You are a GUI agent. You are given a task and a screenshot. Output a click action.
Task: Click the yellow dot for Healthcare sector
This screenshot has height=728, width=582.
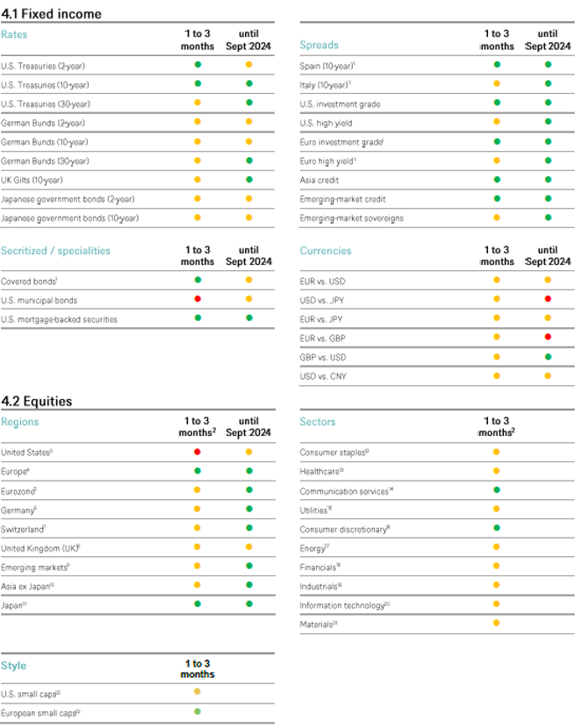pyautogui.click(x=496, y=471)
